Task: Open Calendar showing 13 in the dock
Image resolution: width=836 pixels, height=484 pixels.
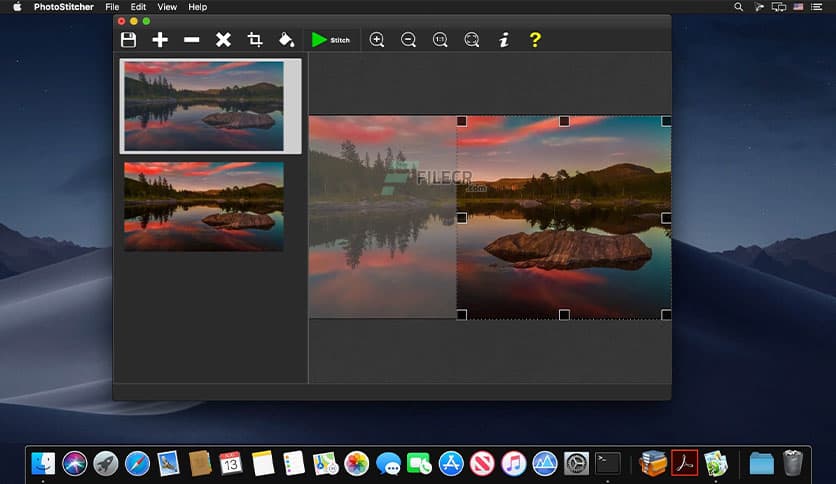Action: point(231,463)
